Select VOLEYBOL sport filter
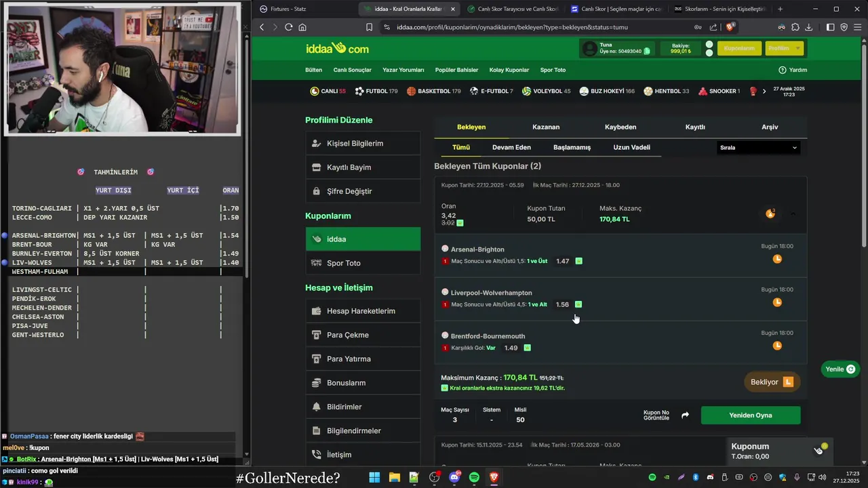The height and width of the screenshot is (488, 868). (547, 91)
